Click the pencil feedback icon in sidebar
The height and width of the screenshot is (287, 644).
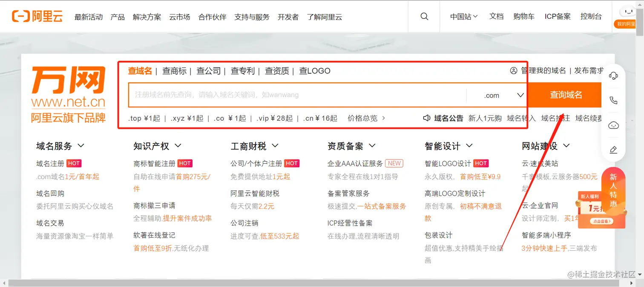click(613, 150)
